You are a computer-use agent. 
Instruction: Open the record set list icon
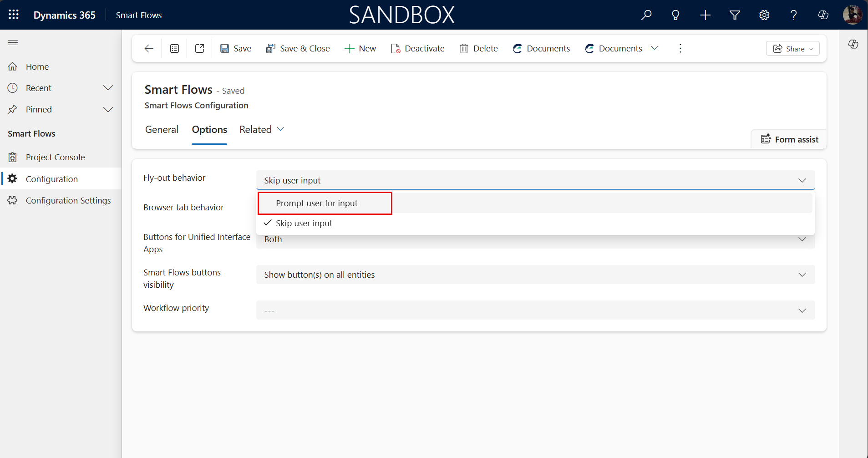[174, 48]
